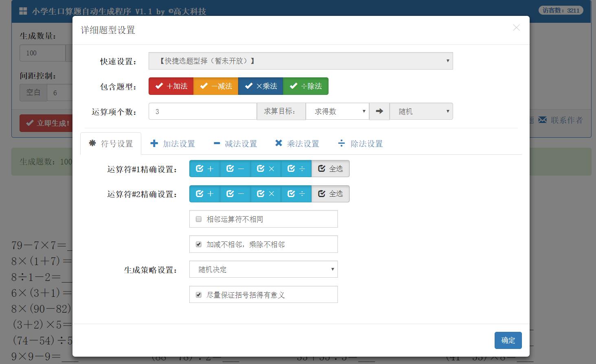Close the detailed settings dialog with X
Viewport: 596px width, 364px height.
(516, 28)
